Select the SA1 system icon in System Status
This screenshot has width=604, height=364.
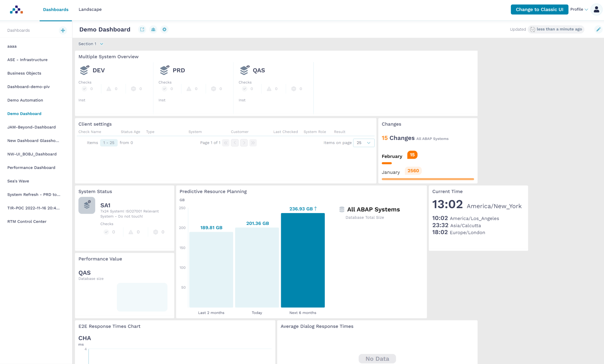click(x=87, y=205)
